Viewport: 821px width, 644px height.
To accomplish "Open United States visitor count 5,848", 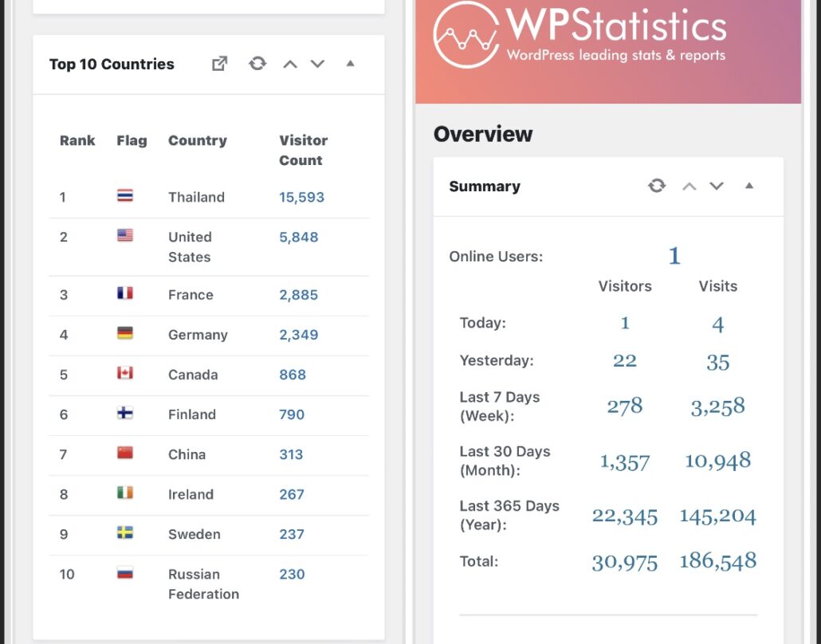I will point(298,237).
